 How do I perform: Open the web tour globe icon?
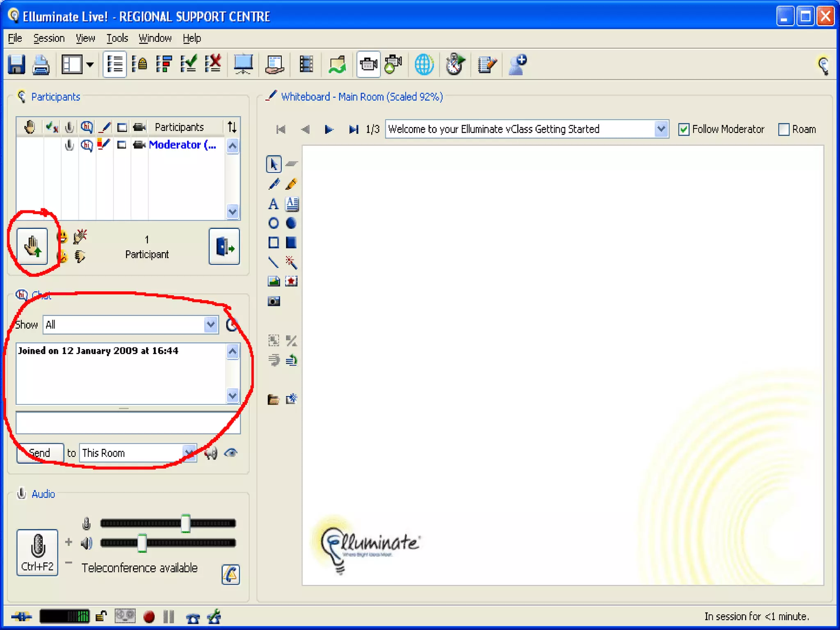click(x=424, y=64)
